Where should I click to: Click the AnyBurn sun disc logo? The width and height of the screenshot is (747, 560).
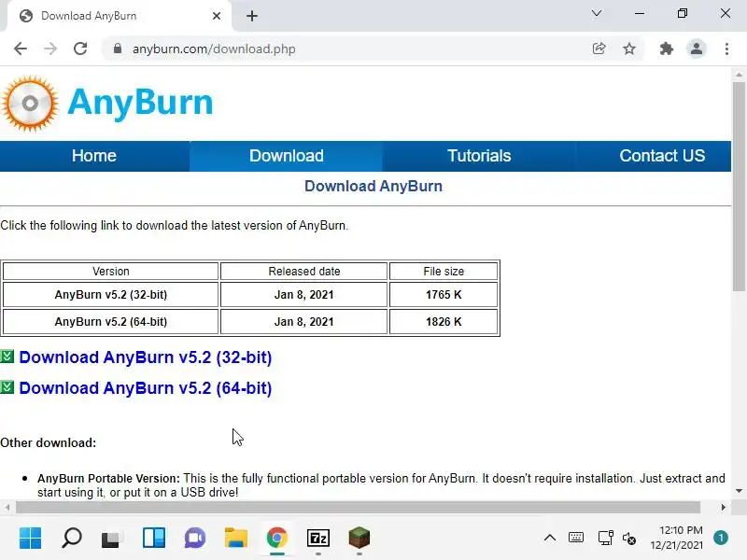30,104
